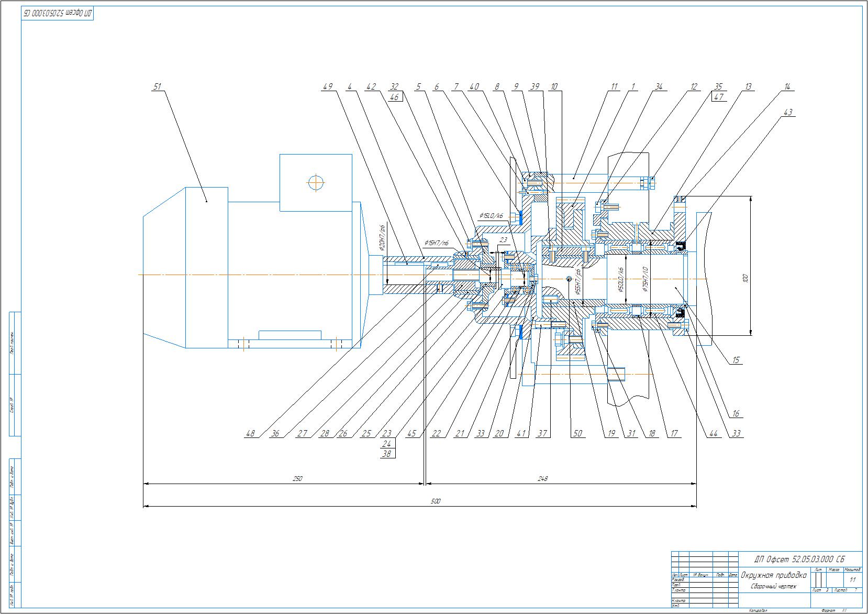Click the scale value 1:1 cell
Screen dimensions: 868x614
point(853,580)
